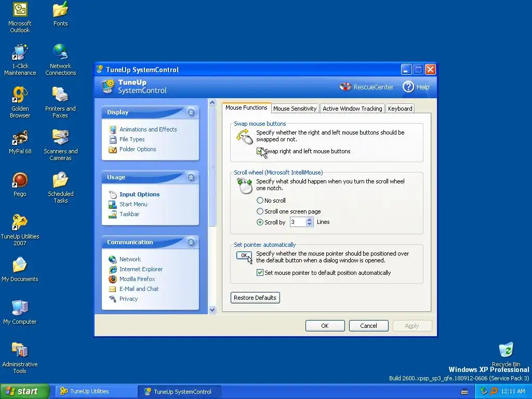Open the Keyboard tab

coord(400,109)
